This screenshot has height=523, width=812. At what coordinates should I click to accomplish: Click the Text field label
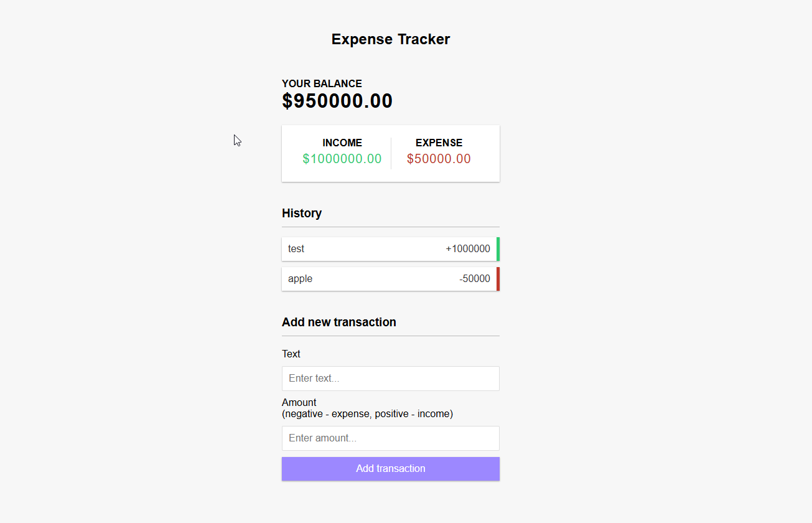pos(291,354)
